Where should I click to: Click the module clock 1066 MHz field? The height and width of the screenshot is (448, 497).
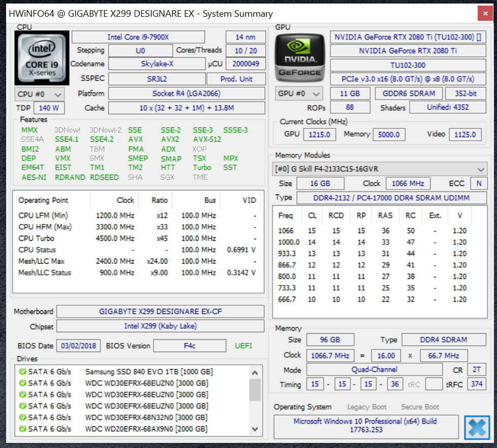pyautogui.click(x=408, y=183)
